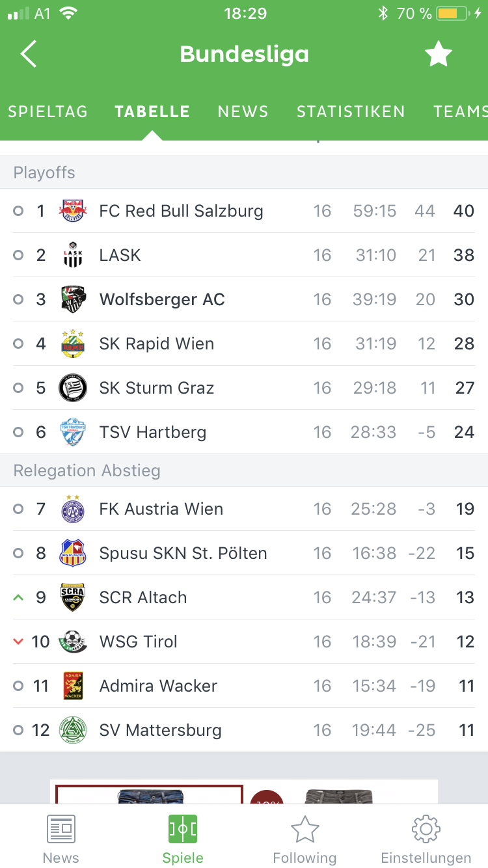
Task: Tap the back arrow icon
Action: (x=29, y=54)
